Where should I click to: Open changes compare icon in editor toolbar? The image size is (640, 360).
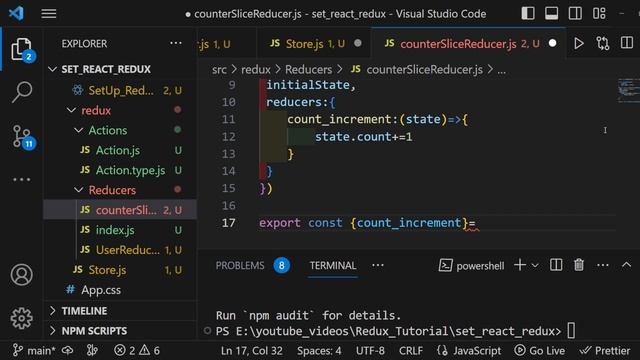click(602, 43)
